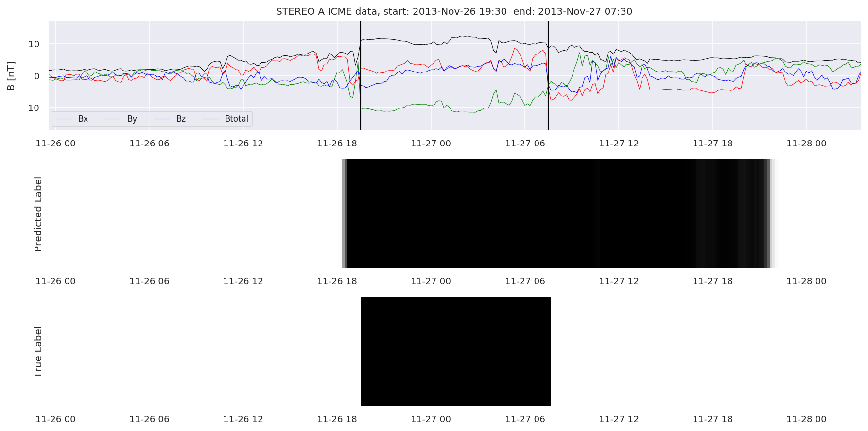
Task: Click the black True Label bar
Action: click(x=455, y=351)
